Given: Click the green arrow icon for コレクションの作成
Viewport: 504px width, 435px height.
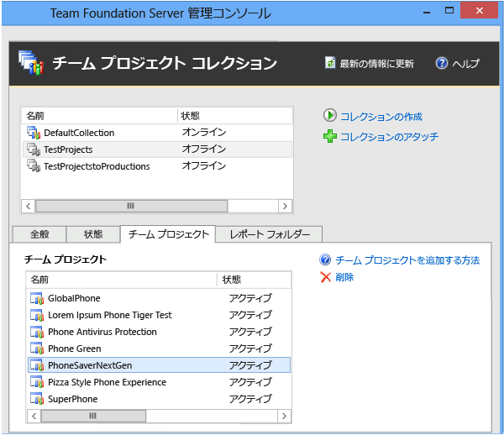Looking at the screenshot, I should (x=330, y=115).
